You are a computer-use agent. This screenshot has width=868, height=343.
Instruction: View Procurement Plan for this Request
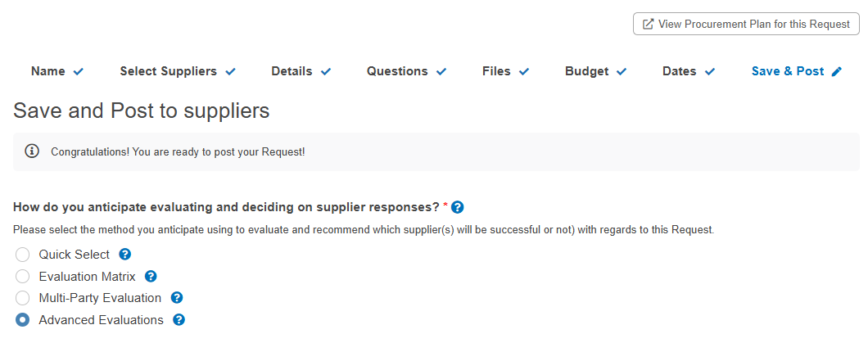click(746, 25)
